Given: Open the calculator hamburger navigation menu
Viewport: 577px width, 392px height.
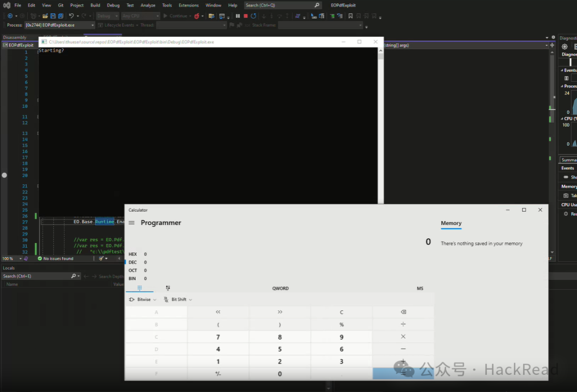Looking at the screenshot, I should click(x=131, y=223).
